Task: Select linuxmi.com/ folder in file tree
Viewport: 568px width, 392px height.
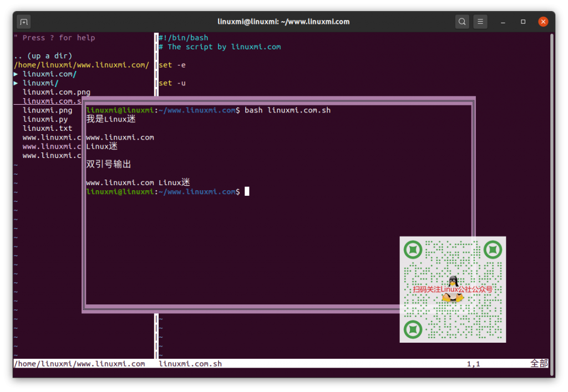Action: tap(49, 74)
